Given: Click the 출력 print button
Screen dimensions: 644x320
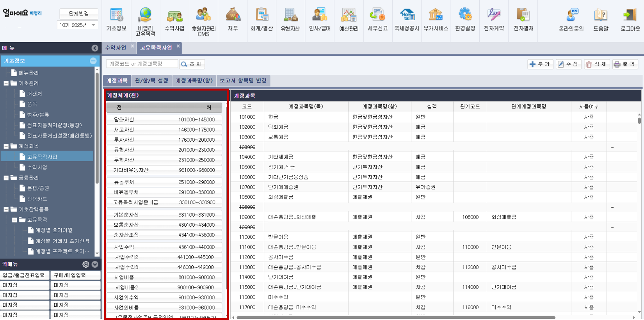Looking at the screenshot, I should [625, 64].
